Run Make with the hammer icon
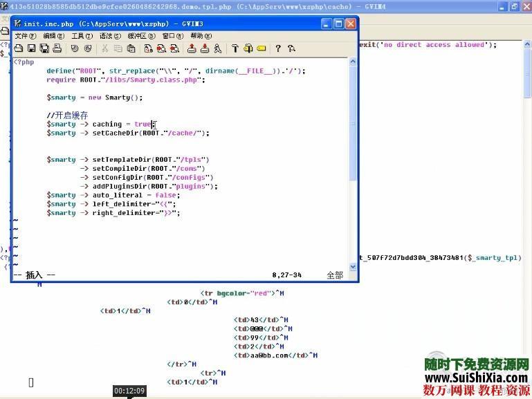This screenshot has height=399, width=532. coord(235,48)
